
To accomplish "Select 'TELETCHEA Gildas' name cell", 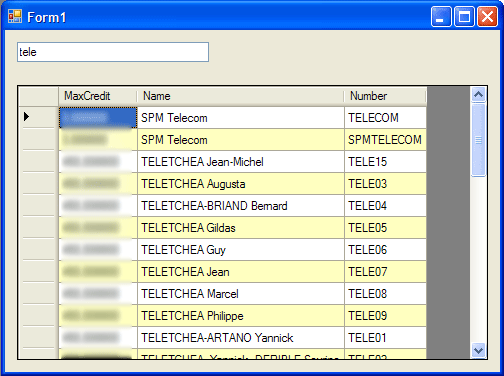I will (241, 227).
